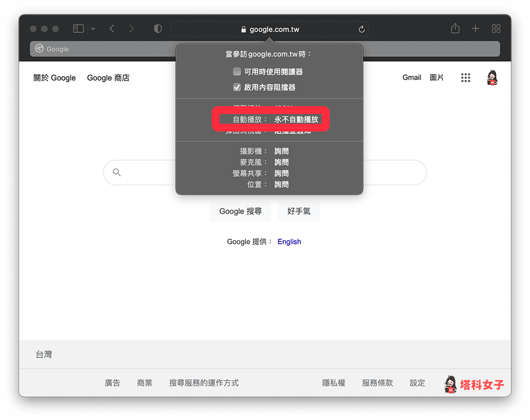Open 攝影機 permission dropdown
Screen dimensions: 530x420
pos(282,151)
